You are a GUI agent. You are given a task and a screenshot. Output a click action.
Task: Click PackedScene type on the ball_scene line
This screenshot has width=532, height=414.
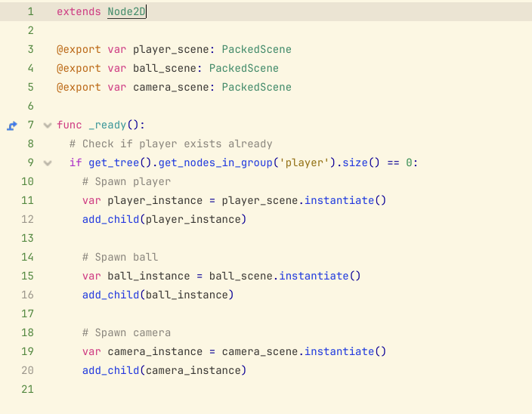243,69
